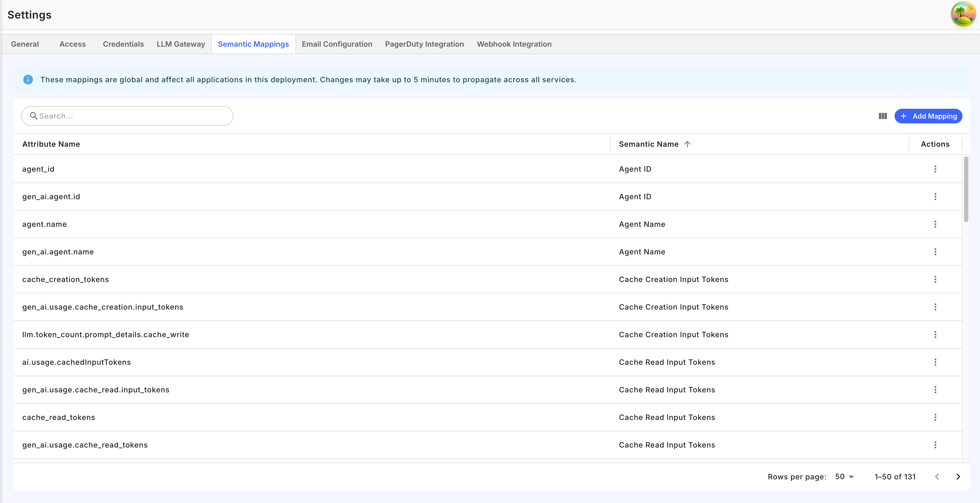
Task: Open the Webhook Integration tab
Action: [x=514, y=44]
